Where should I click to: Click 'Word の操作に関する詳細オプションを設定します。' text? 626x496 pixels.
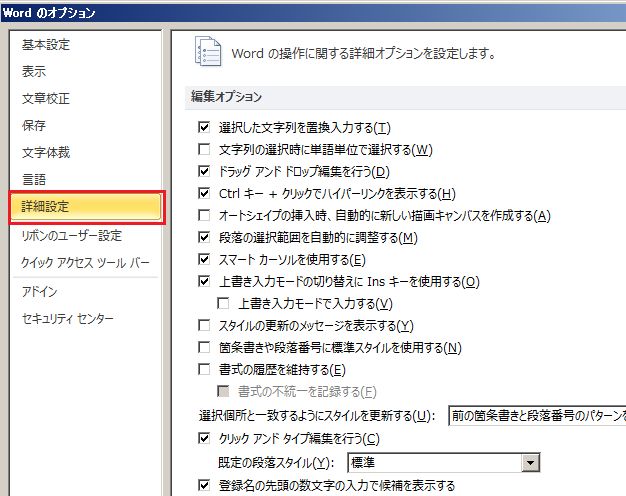(364, 53)
